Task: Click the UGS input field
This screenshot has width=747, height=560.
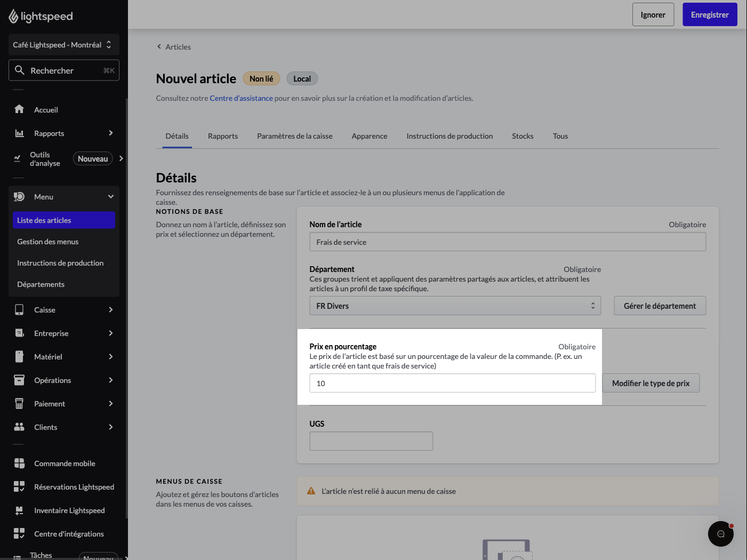Action: [371, 441]
